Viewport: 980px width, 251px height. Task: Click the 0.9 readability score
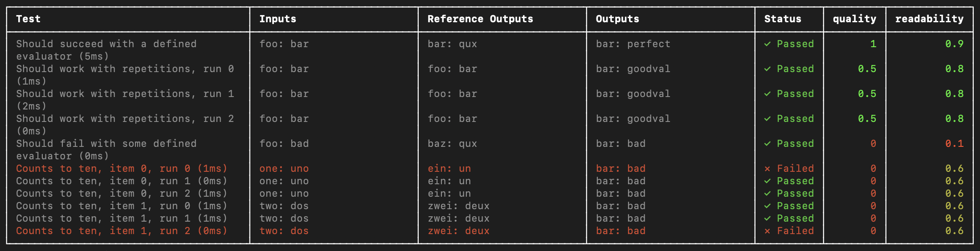(954, 44)
